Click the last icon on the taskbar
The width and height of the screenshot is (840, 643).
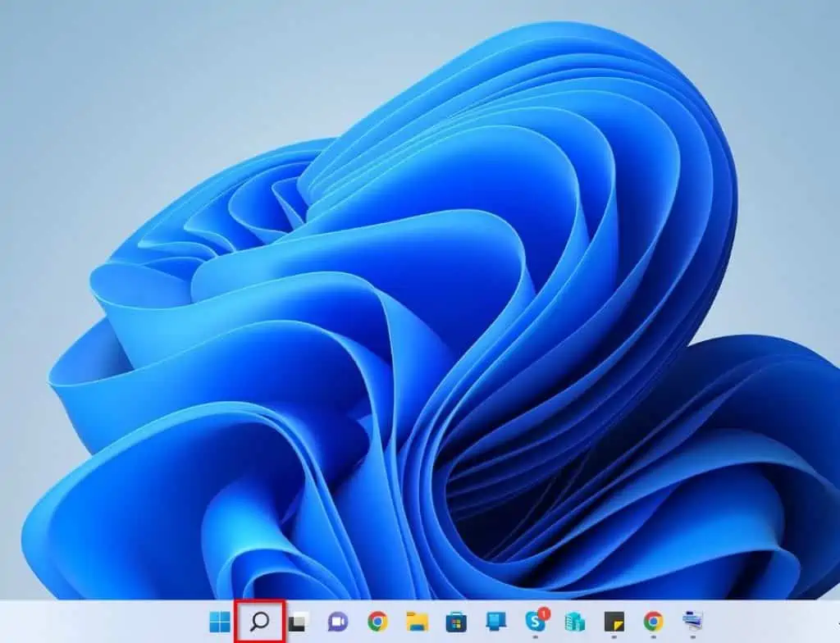click(x=692, y=622)
